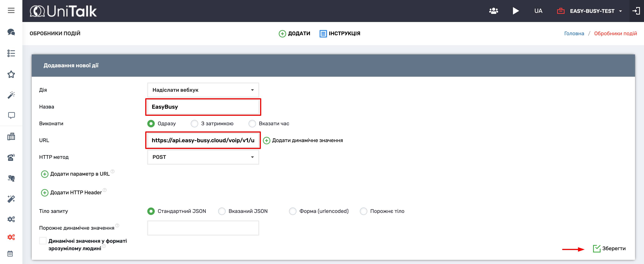Click the telephone sidebar icon
Screen dimensions: 644x264
(x=11, y=157)
